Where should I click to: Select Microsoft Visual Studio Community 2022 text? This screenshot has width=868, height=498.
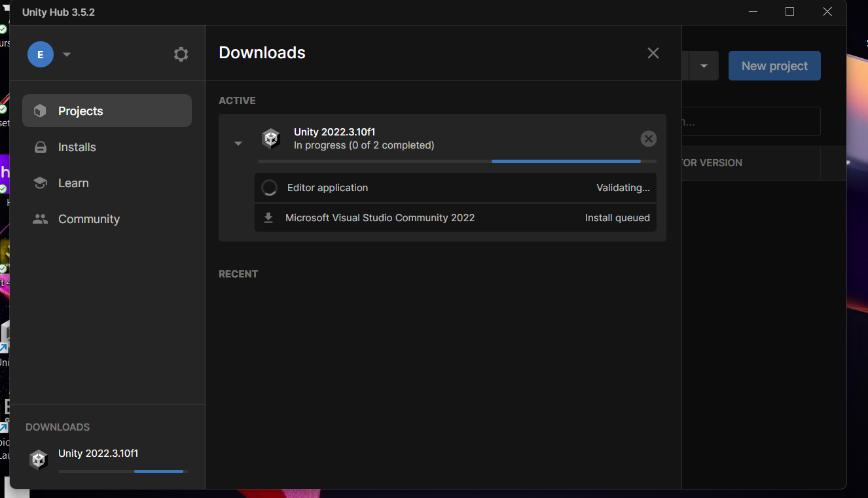click(x=380, y=218)
